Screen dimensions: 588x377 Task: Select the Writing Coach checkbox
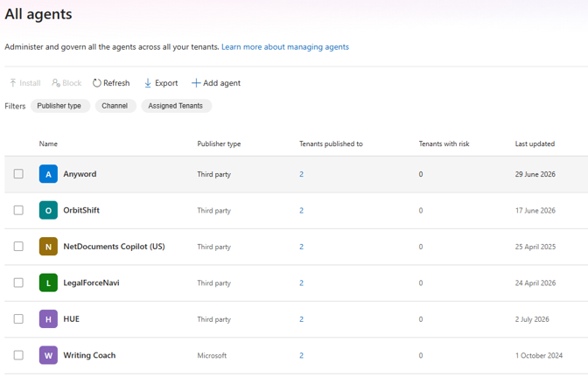point(18,355)
